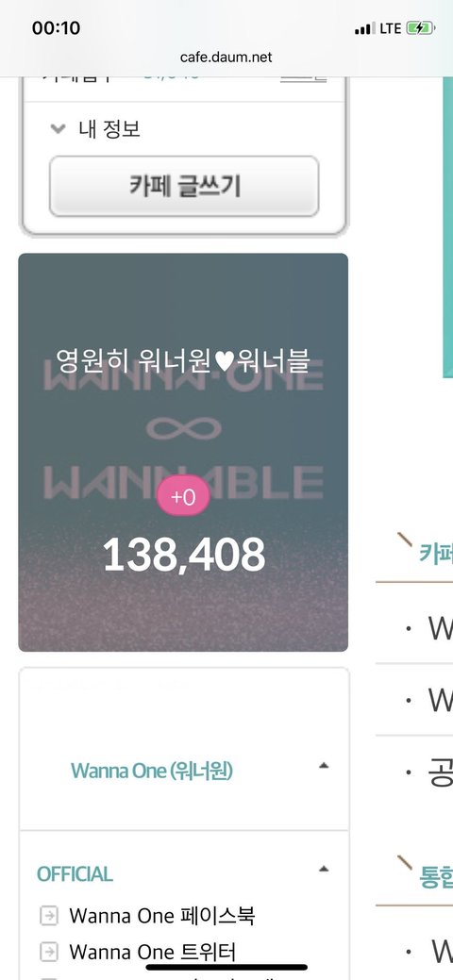Select the Wanna One (워너원) menu heading

coord(151,771)
